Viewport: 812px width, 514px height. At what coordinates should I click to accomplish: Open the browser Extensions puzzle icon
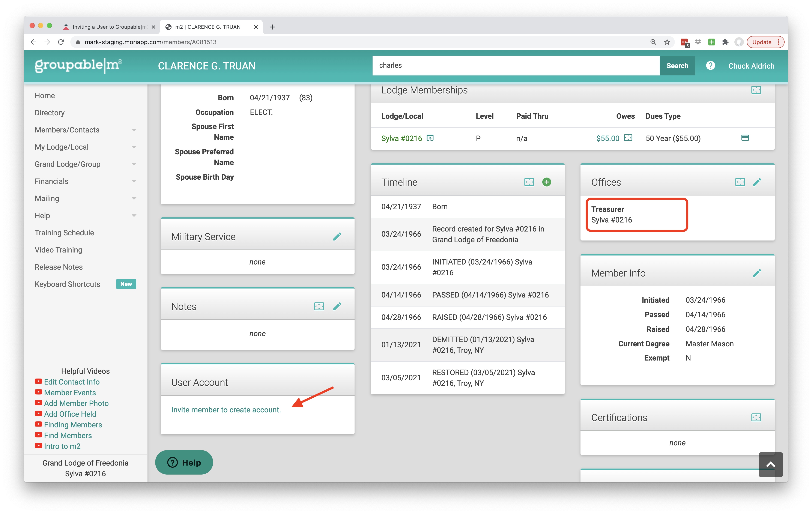pyautogui.click(x=725, y=42)
